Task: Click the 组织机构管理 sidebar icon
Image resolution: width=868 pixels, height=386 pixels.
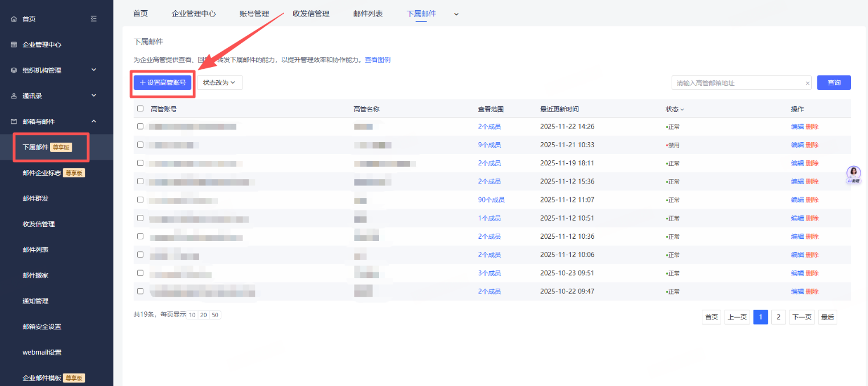Action: (14, 70)
